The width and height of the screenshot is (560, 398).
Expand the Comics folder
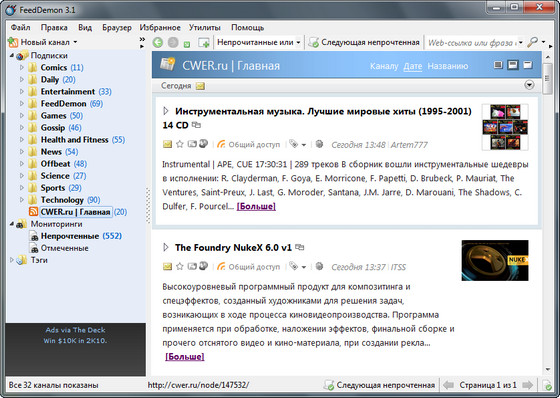[x=22, y=67]
